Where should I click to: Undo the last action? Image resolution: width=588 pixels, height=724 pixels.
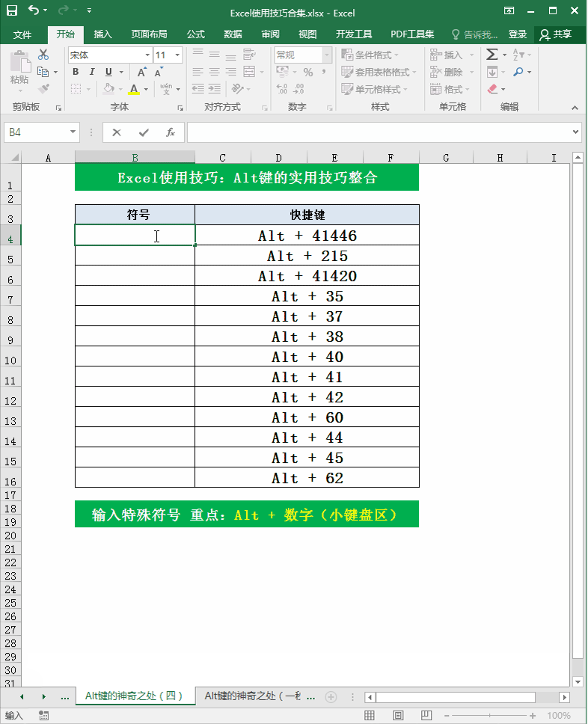34,10
